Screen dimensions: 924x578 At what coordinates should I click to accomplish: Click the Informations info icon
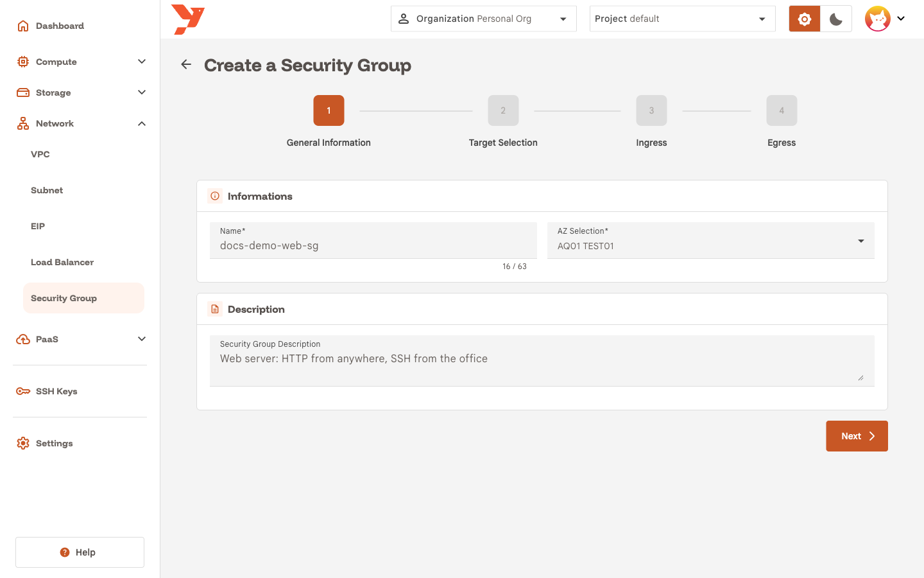point(215,196)
